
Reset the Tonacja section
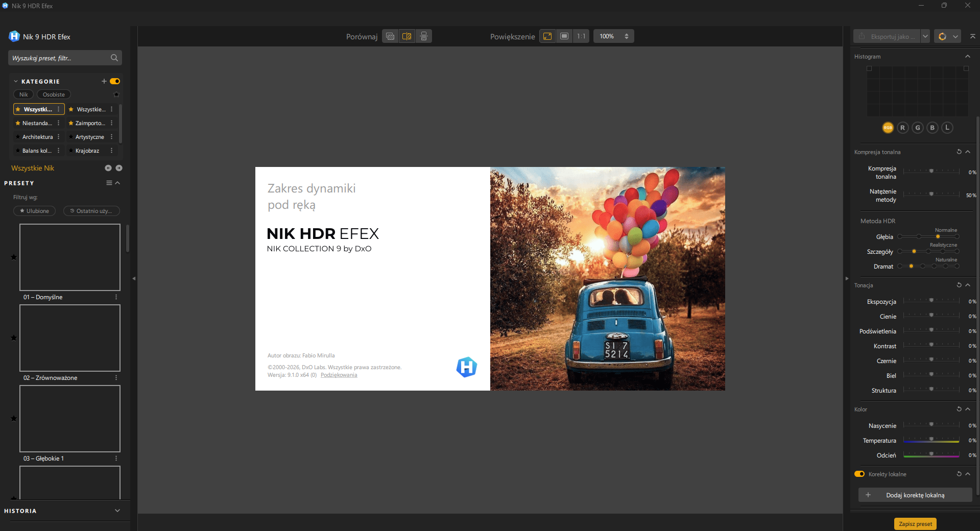click(x=959, y=285)
